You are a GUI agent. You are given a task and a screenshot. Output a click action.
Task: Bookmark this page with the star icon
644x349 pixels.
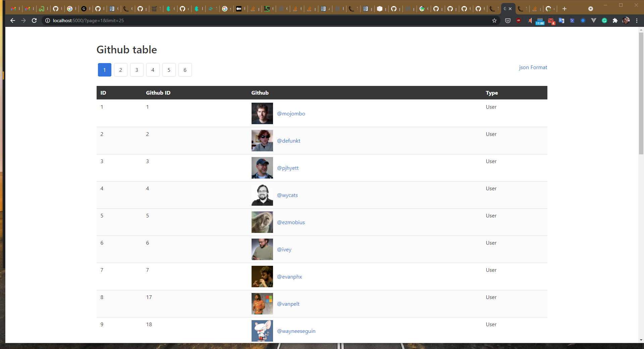pyautogui.click(x=494, y=20)
